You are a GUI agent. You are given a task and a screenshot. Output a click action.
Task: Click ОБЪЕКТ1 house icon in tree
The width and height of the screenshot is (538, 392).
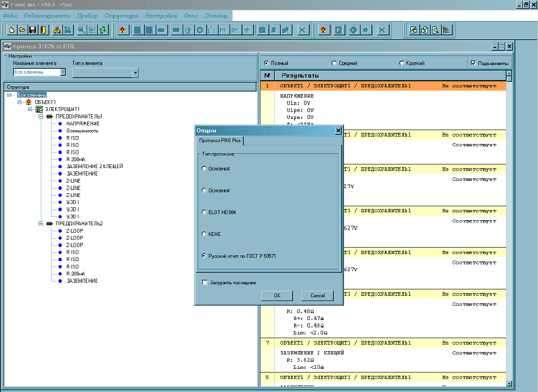[x=28, y=102]
